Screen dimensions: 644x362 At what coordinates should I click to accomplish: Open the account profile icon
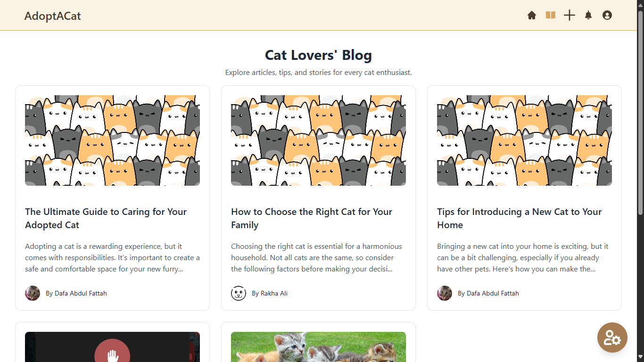coord(607,15)
